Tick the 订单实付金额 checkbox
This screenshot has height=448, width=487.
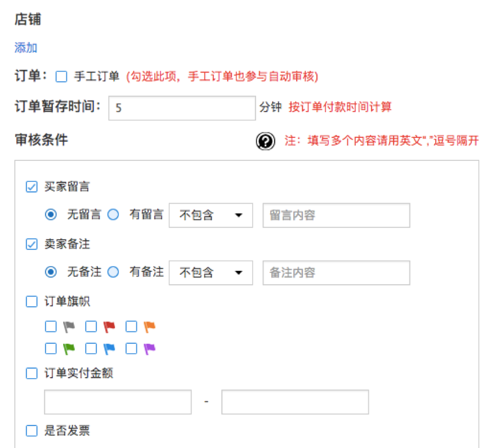click(32, 373)
